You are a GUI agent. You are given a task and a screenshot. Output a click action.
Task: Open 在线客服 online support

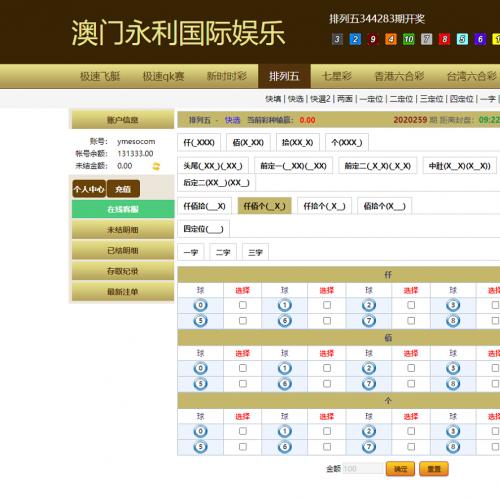click(x=123, y=209)
